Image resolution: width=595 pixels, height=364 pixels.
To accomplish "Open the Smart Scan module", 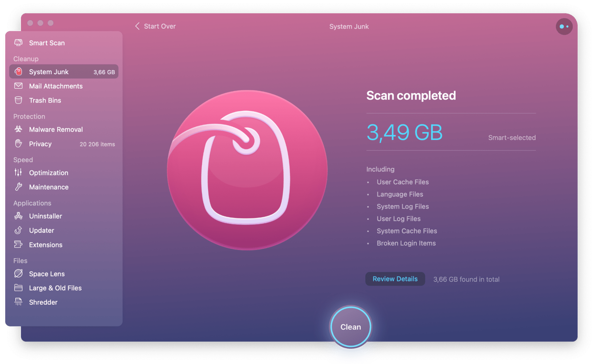I will click(x=64, y=43).
